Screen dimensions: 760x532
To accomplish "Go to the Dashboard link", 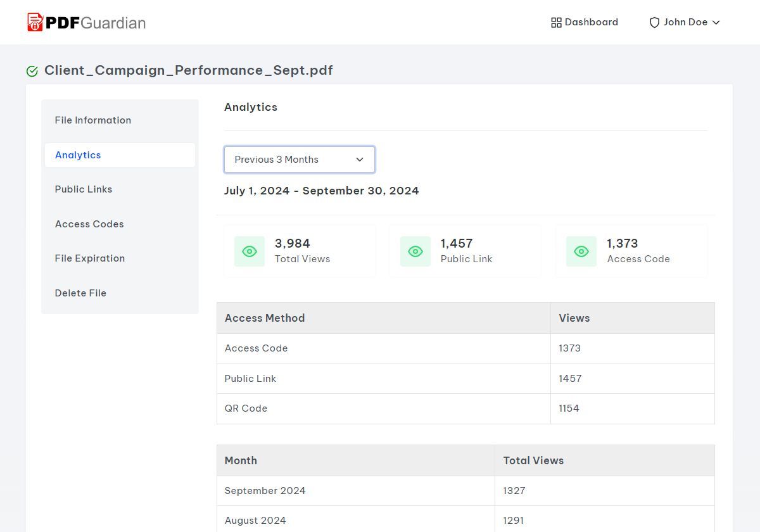I will 585,22.
